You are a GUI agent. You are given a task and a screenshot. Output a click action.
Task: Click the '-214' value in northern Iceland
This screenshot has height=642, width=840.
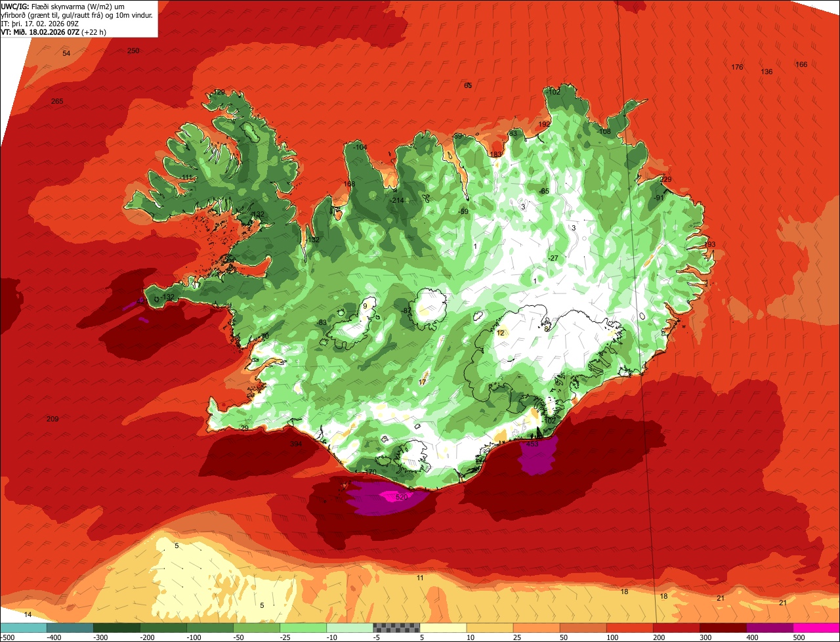396,200
